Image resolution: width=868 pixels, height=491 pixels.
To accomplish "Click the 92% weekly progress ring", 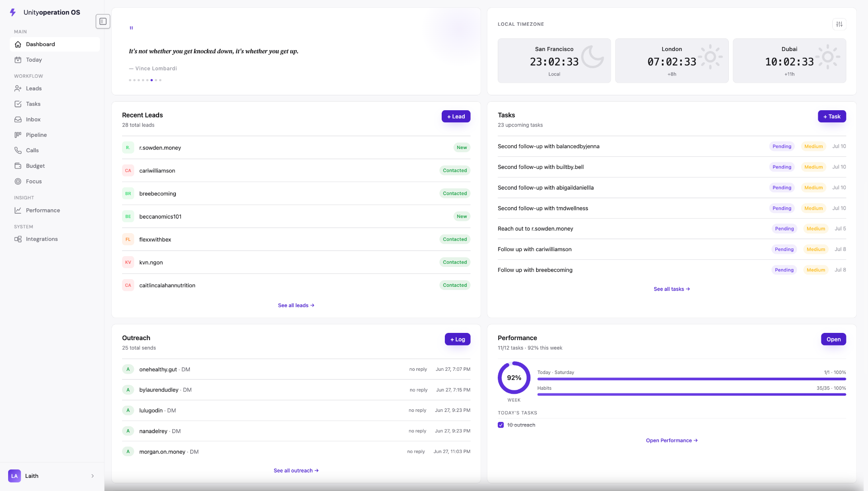I will (x=514, y=378).
